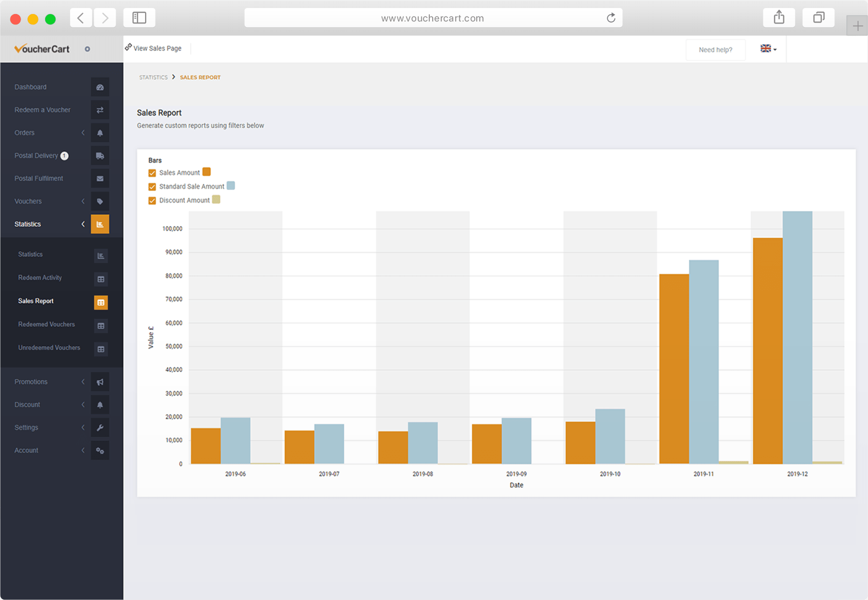Click the Need help? button
Screen dimensions: 868x600
click(715, 49)
